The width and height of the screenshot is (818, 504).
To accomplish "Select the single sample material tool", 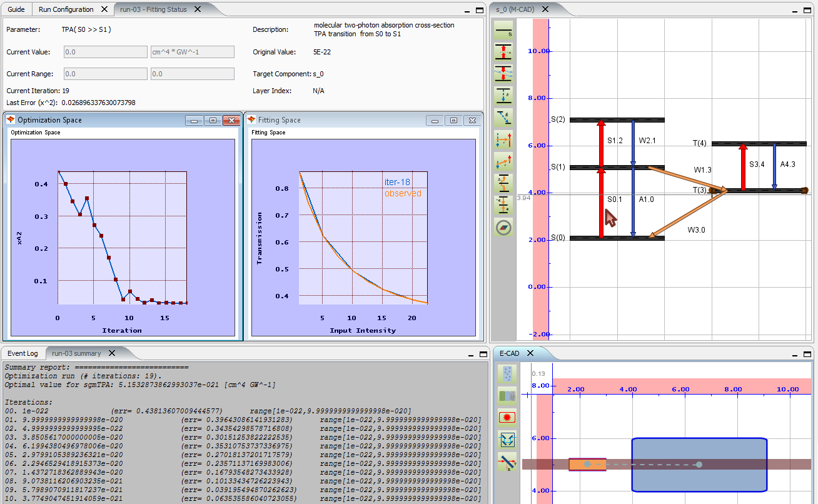I will click(507, 374).
